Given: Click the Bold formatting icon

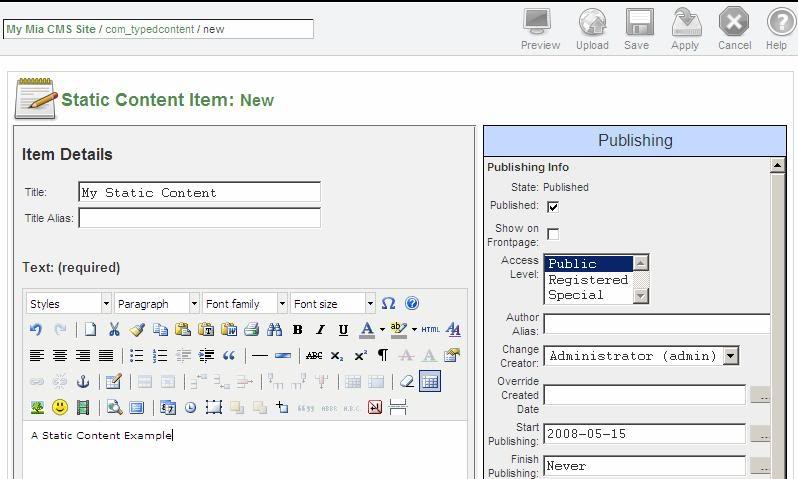Looking at the screenshot, I should [298, 330].
